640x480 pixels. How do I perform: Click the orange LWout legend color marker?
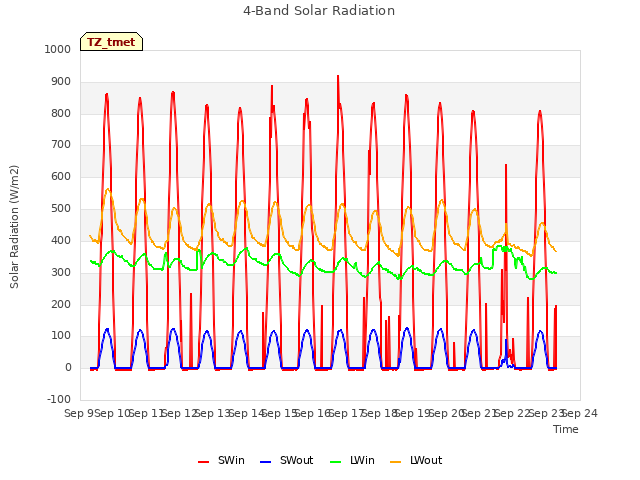[396, 462]
